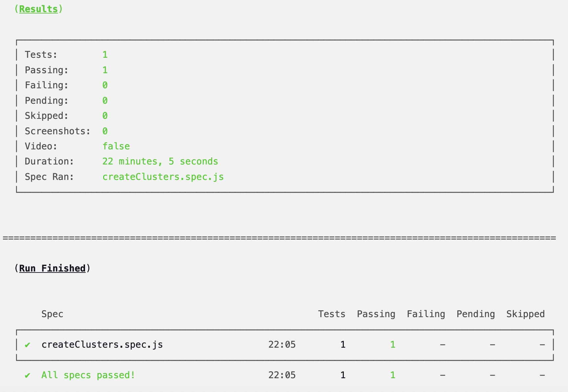Click the 22:05 time in All specs passed row
568x392 pixels.
coord(282,375)
